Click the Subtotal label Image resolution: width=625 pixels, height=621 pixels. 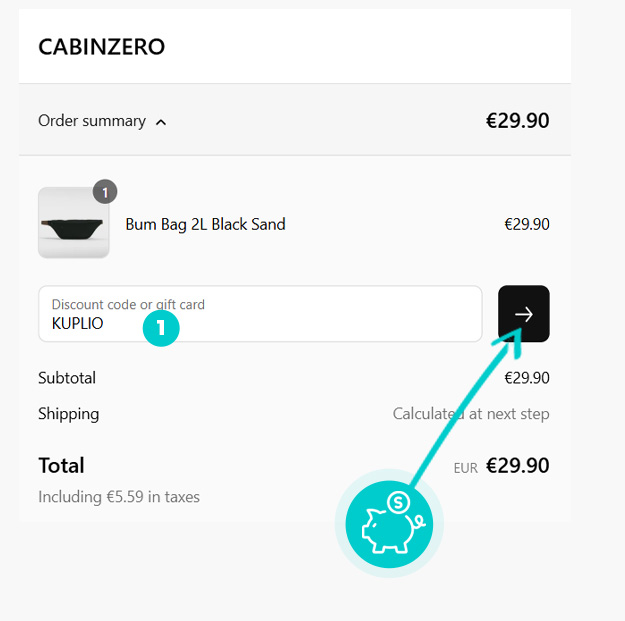tap(67, 378)
